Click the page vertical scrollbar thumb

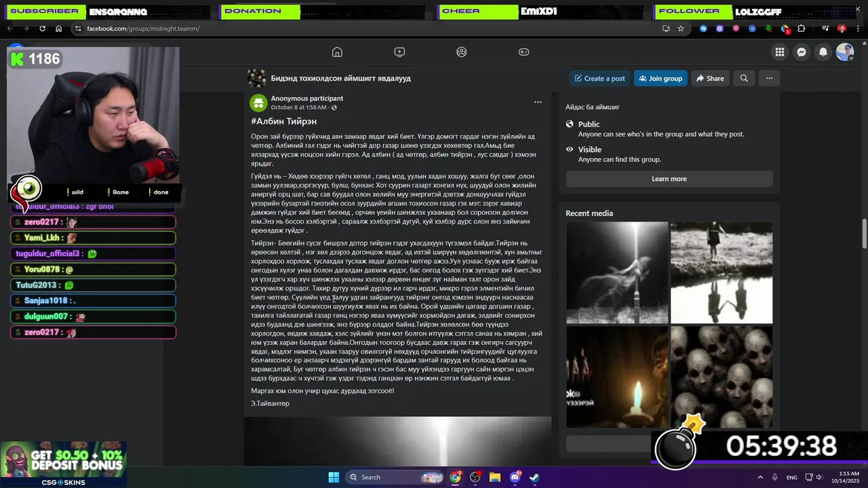tap(864, 234)
